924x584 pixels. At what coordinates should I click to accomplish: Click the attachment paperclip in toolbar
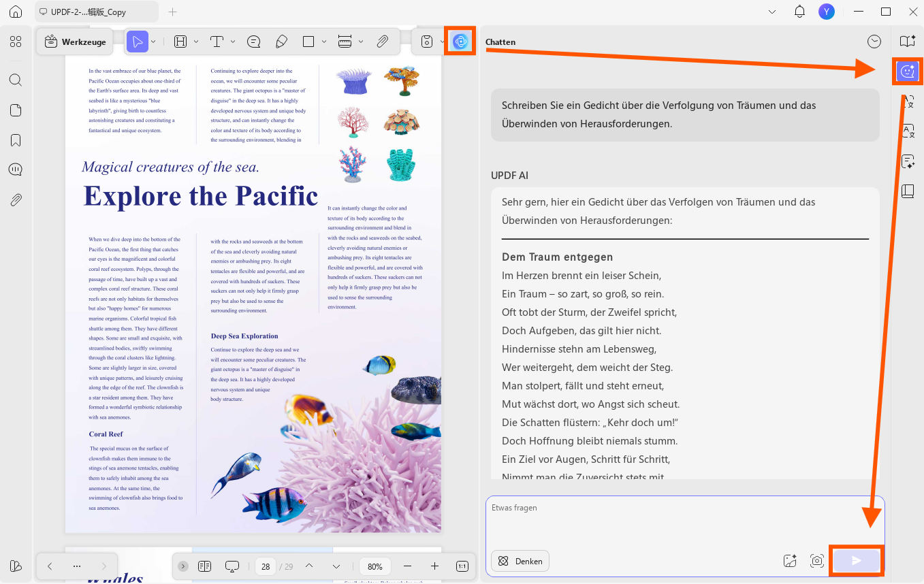click(383, 42)
